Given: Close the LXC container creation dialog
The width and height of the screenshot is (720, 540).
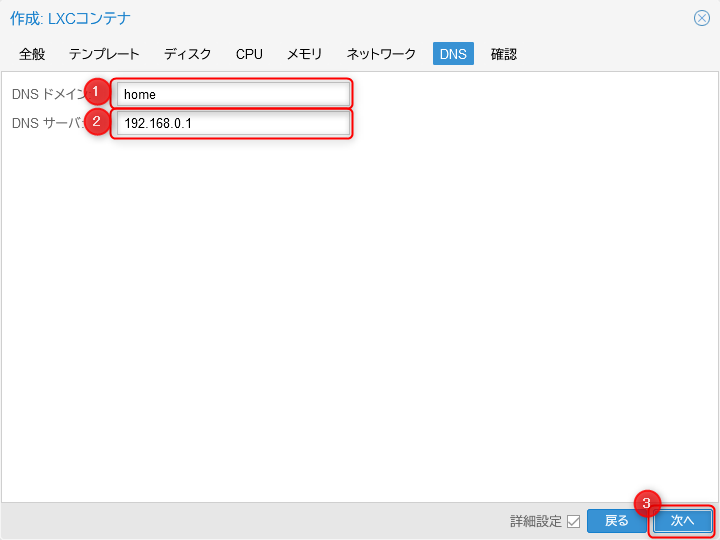Looking at the screenshot, I should [x=701, y=18].
